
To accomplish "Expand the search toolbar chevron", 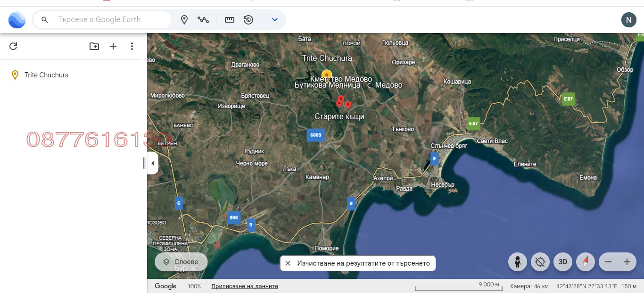I will pos(274,19).
